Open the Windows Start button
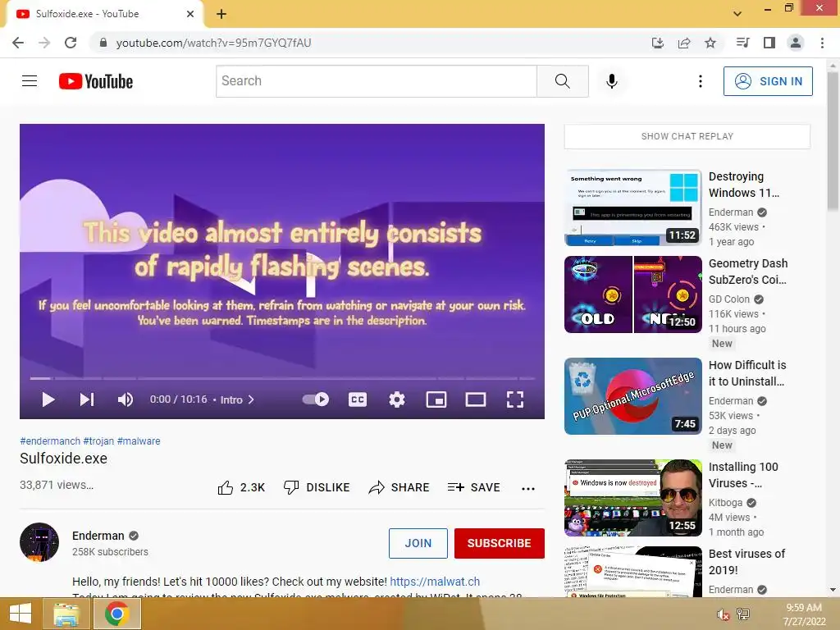Image resolution: width=840 pixels, height=630 pixels. click(x=20, y=614)
